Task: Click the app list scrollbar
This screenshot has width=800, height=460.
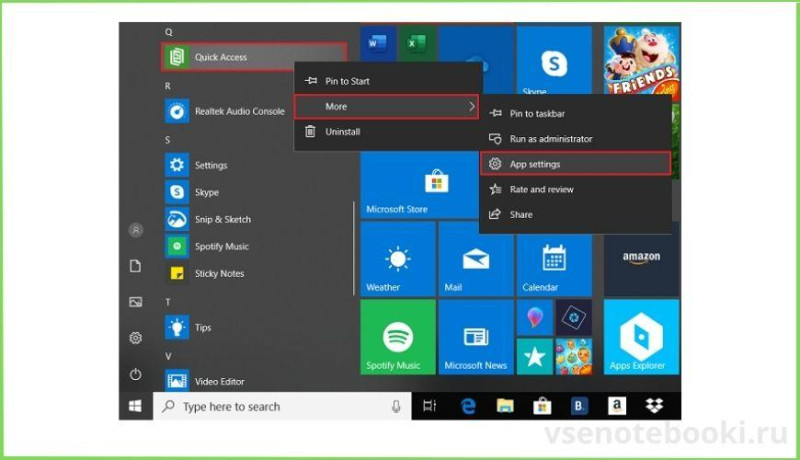Action: (x=354, y=248)
